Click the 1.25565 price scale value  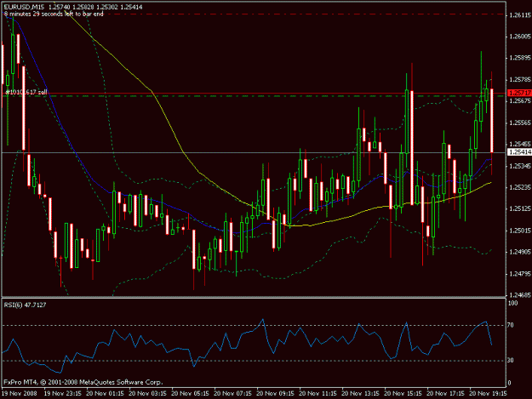click(520, 123)
